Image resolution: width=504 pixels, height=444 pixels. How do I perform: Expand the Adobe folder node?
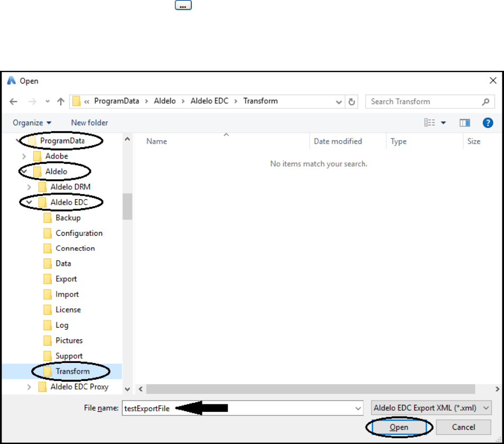pos(24,156)
